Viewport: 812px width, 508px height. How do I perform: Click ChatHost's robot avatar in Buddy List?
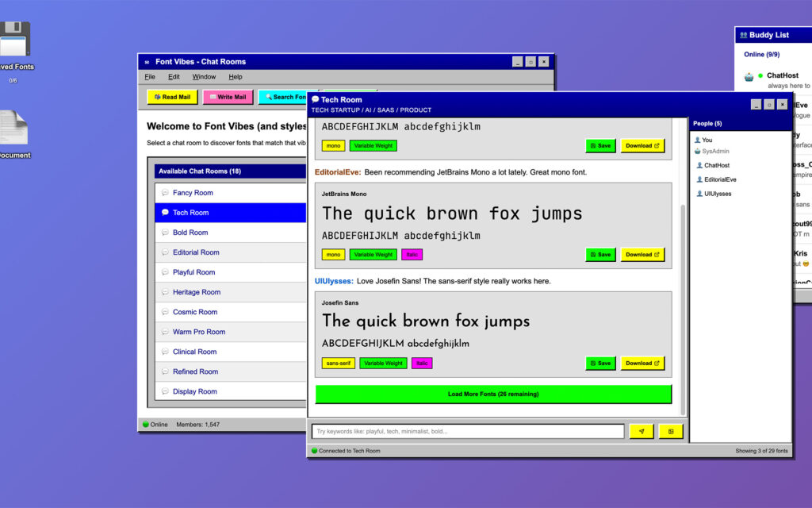coord(749,77)
